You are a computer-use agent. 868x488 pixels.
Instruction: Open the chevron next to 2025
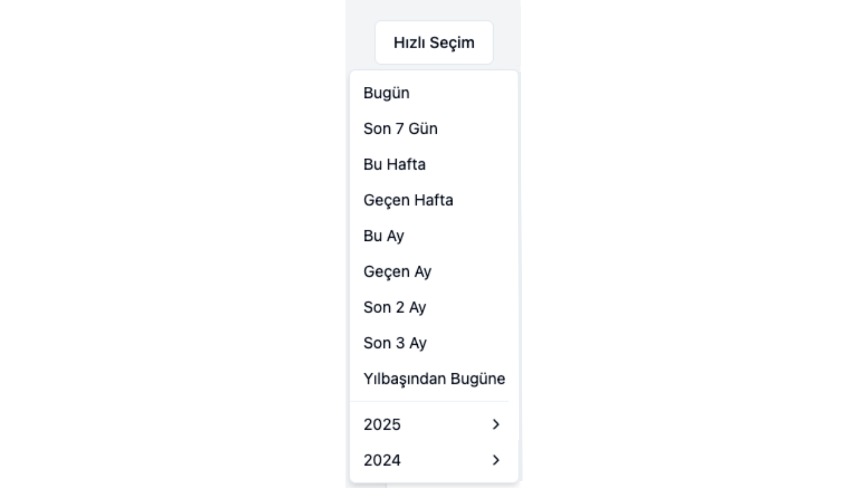point(496,424)
